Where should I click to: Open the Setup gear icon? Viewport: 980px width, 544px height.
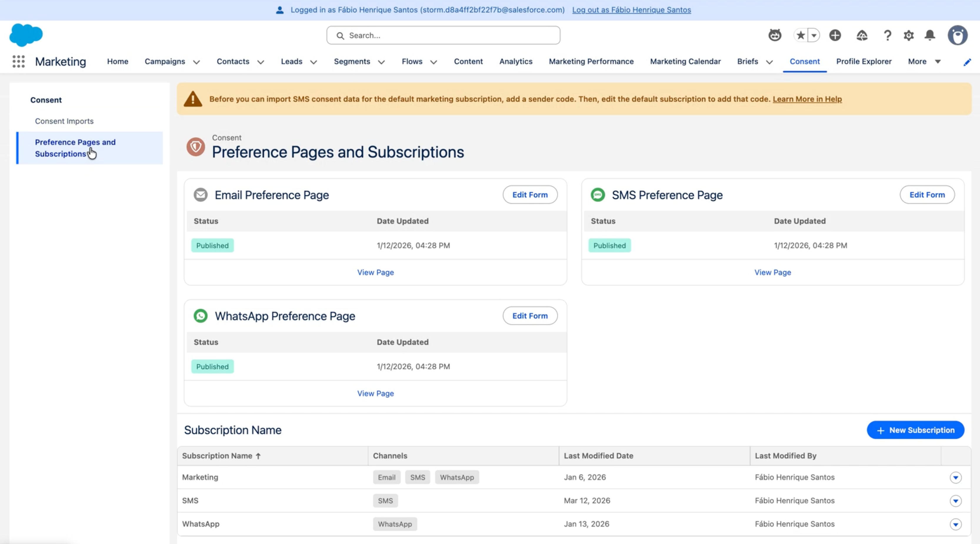click(909, 35)
